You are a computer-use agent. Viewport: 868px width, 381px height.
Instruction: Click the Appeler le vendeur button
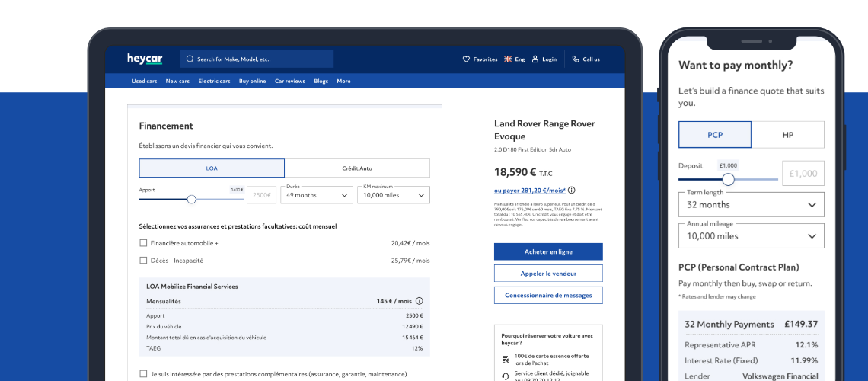548,274
